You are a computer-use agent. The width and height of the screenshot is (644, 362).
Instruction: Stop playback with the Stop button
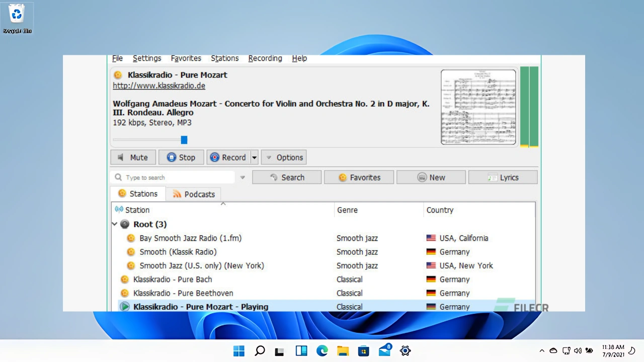(x=181, y=157)
